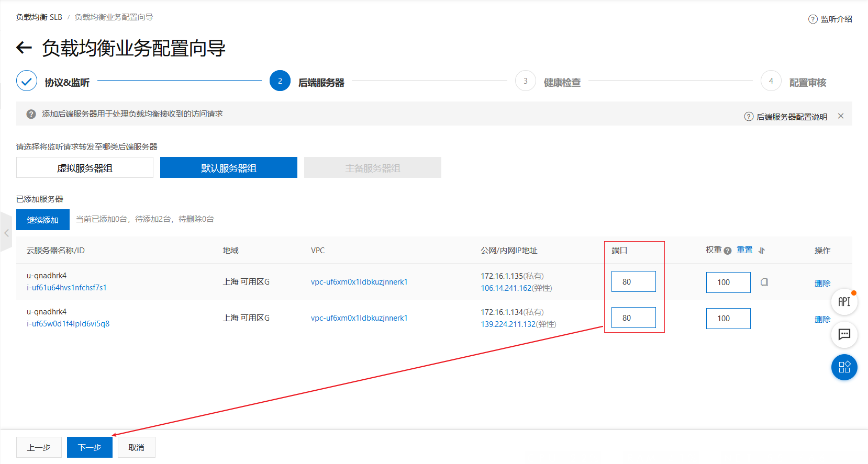Select step 4 配置审核

(x=794, y=82)
